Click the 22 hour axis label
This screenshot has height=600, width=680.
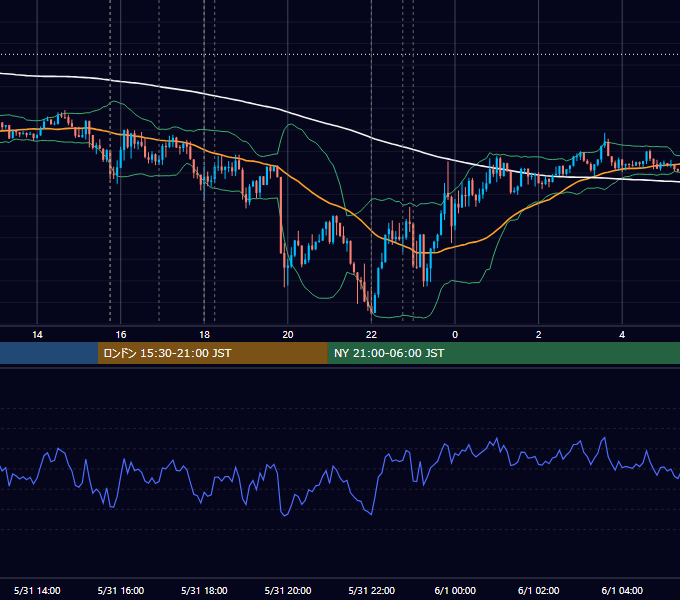click(x=371, y=335)
